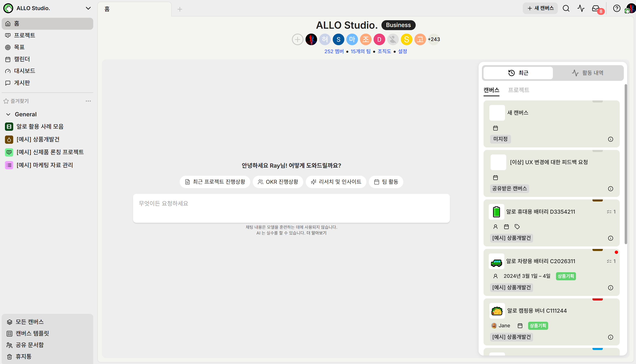The width and height of the screenshot is (636, 364).
Task: Open the inbox with 8 notifications
Action: coord(596,9)
